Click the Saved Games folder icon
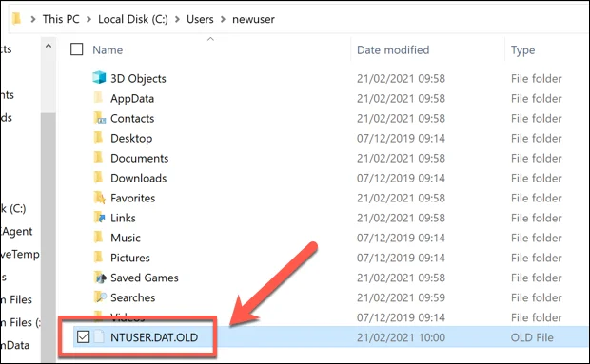The image size is (590, 364). pyautogui.click(x=100, y=278)
